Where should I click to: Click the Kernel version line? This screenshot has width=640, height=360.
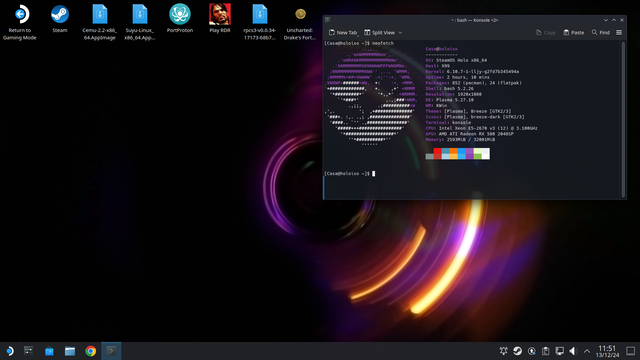coord(472,71)
